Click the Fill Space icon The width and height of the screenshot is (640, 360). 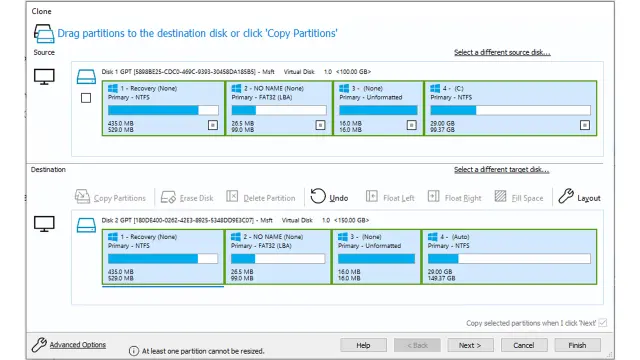(500, 196)
